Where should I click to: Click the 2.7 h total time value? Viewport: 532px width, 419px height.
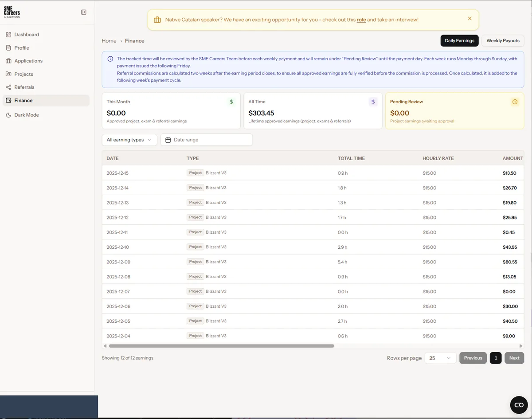coord(342,321)
